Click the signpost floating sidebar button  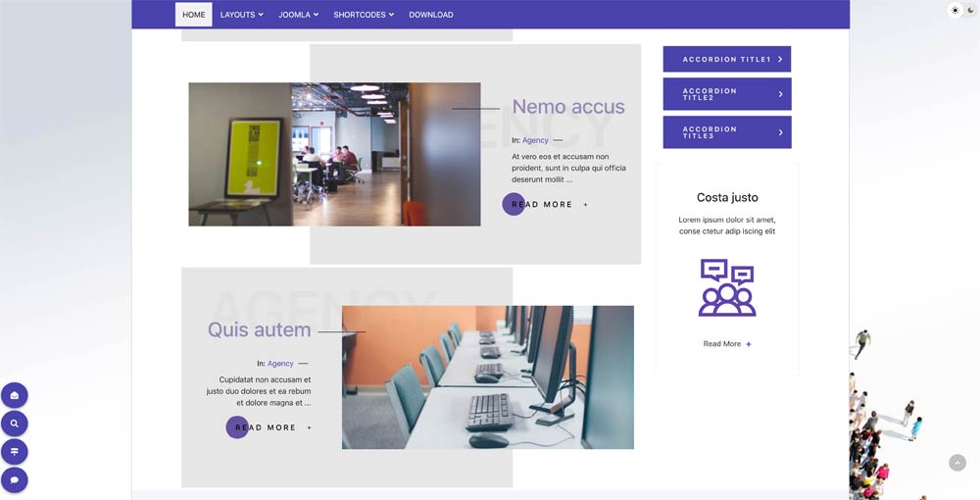(x=15, y=452)
